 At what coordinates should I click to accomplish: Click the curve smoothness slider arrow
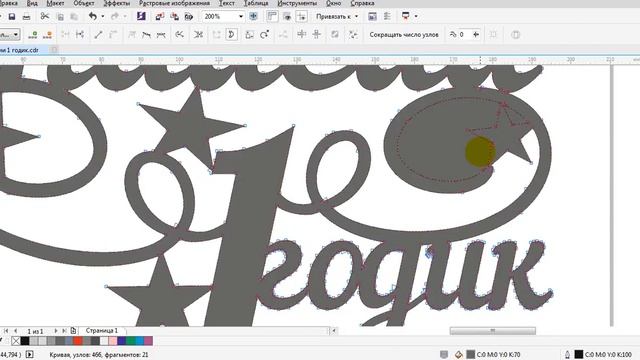tap(476, 35)
